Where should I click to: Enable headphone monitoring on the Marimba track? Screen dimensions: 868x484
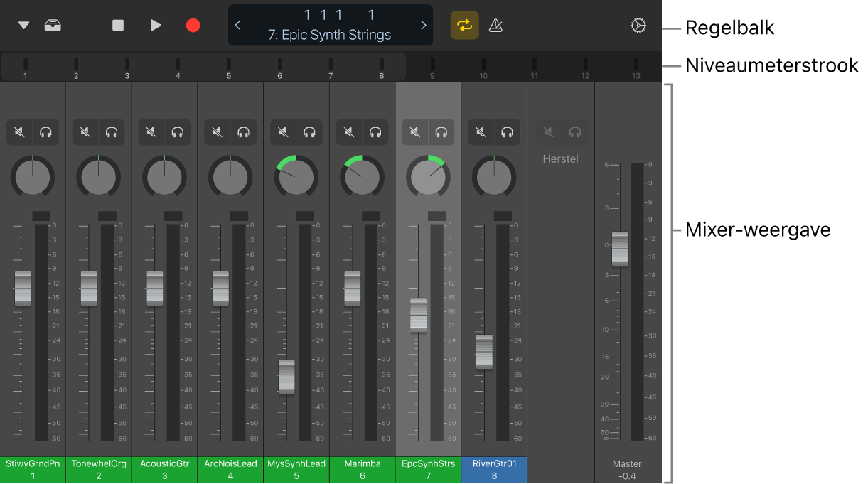pyautogui.click(x=375, y=131)
